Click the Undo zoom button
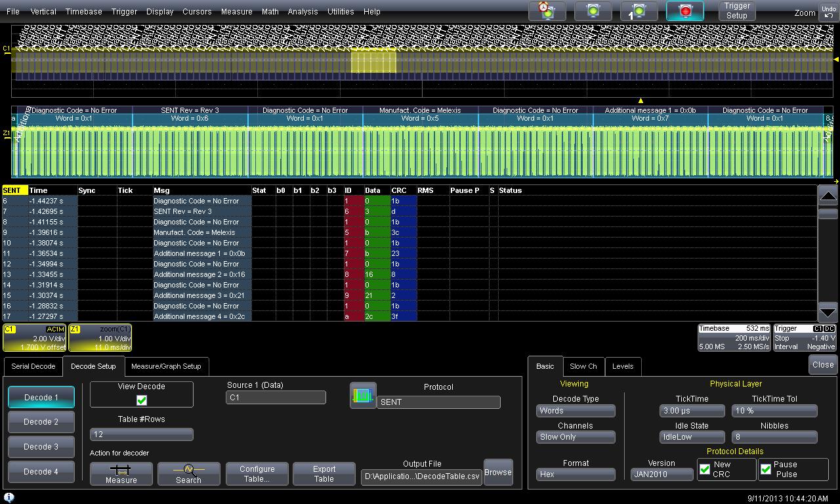The height and width of the screenshot is (504, 840). coord(828,12)
